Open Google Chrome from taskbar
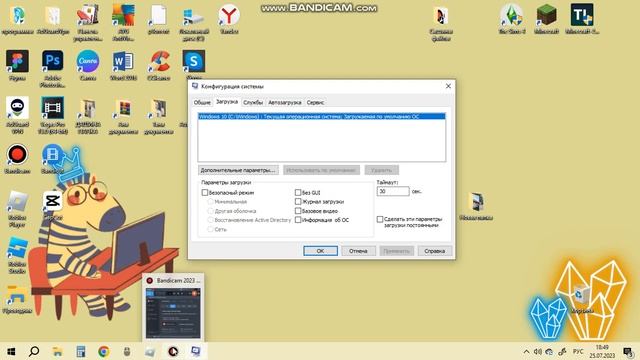The image size is (640, 360). point(104,351)
